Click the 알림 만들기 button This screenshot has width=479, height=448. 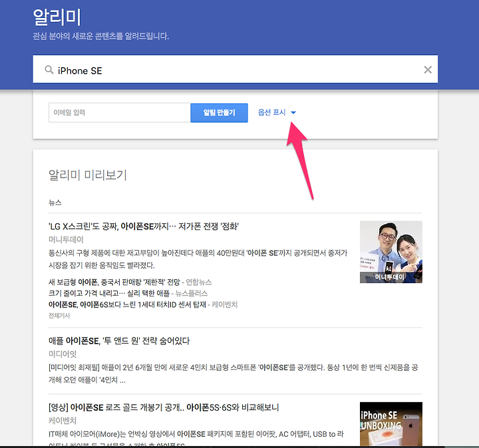tap(219, 112)
